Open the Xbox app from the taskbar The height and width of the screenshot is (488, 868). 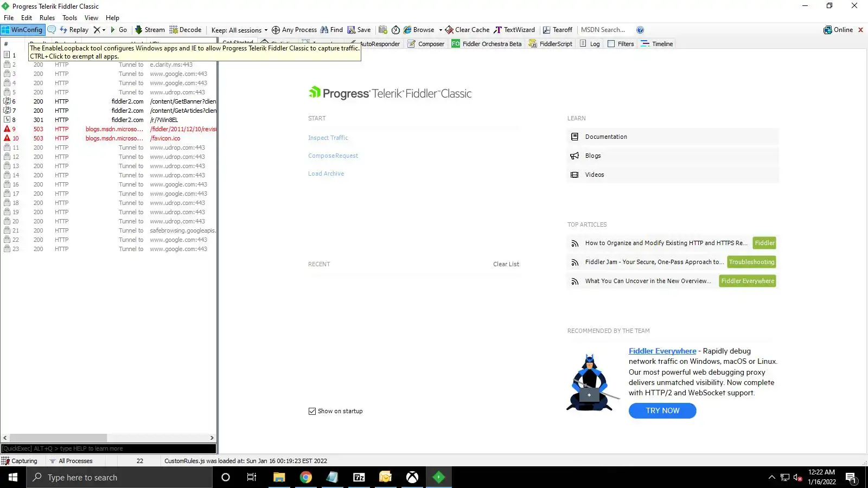click(x=412, y=477)
